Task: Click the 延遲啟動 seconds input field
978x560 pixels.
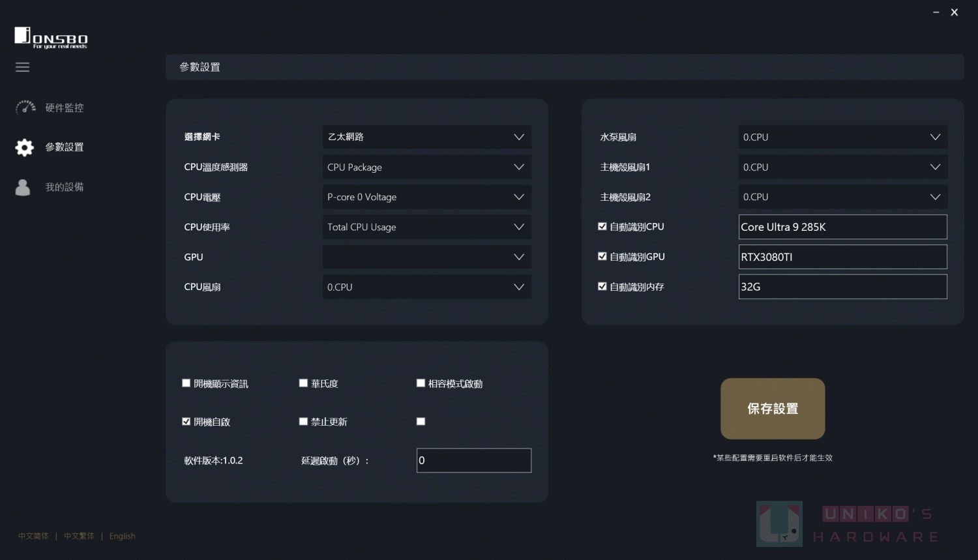Action: 473,460
